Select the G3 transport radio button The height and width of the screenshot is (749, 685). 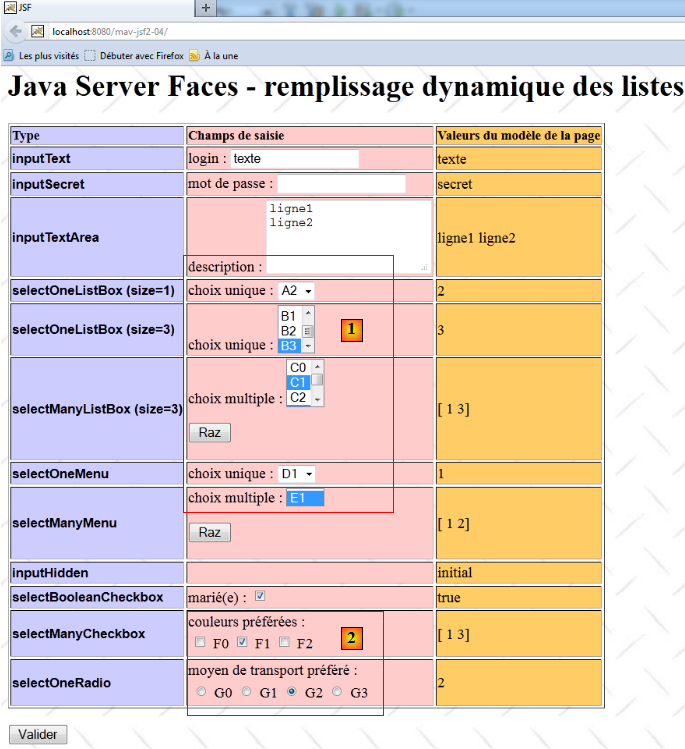point(337,692)
